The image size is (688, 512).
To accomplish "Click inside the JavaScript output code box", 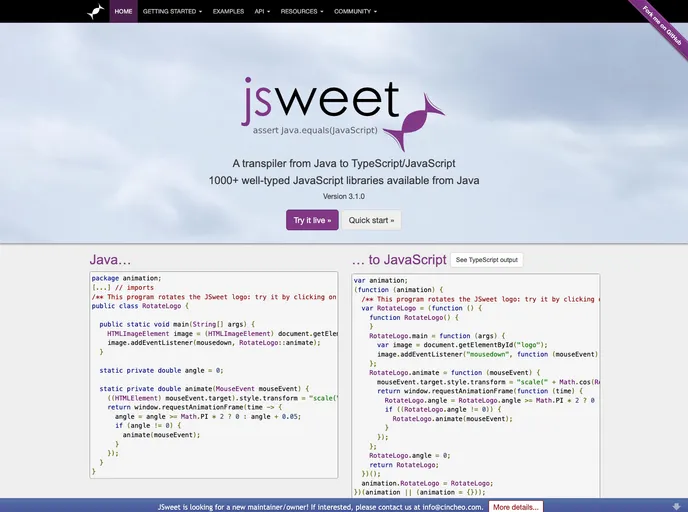I will pos(476,385).
